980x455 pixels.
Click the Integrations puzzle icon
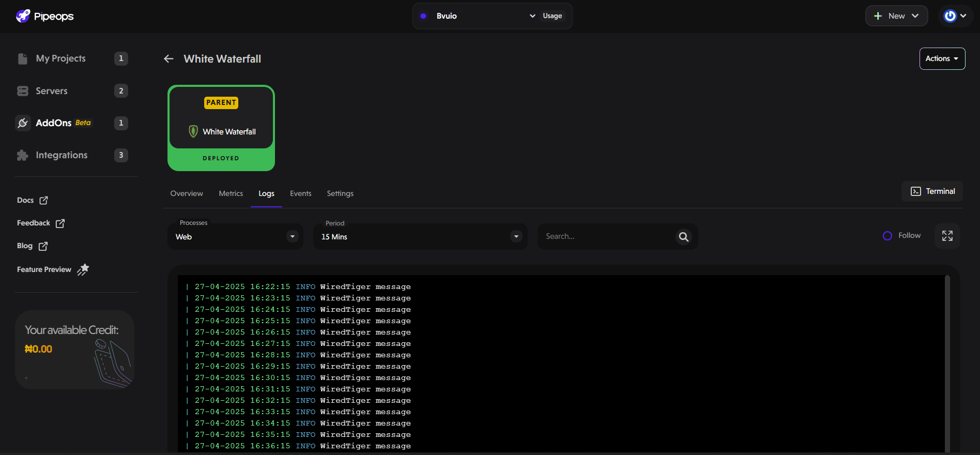click(x=23, y=155)
